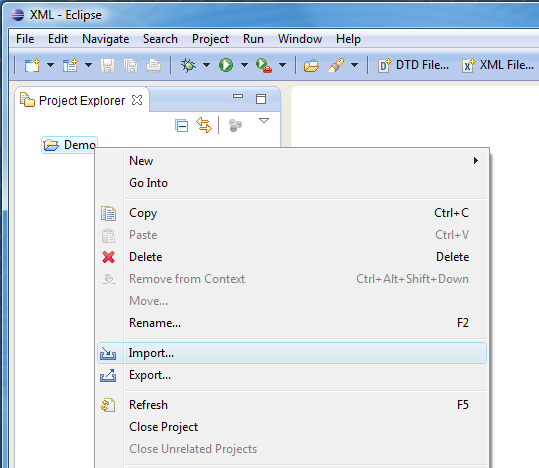The width and height of the screenshot is (539, 468).
Task: Click the DTD File... toolbar button
Action: coord(414,65)
